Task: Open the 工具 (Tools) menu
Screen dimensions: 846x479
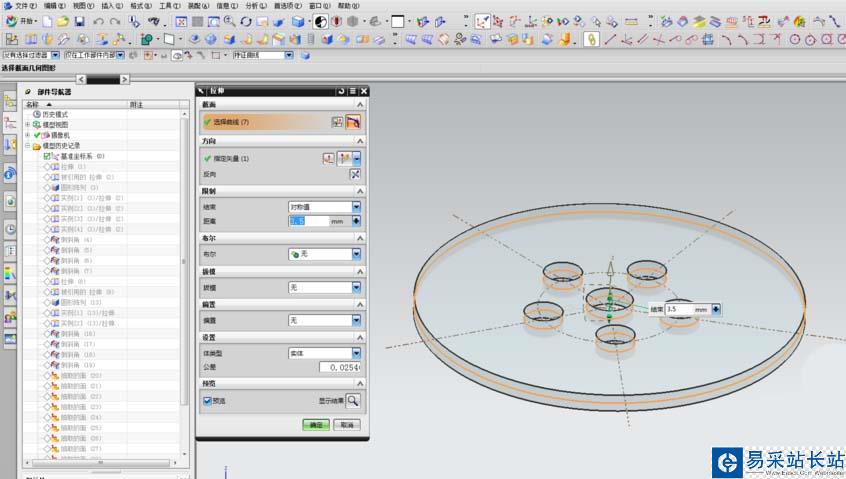Action: [x=169, y=5]
